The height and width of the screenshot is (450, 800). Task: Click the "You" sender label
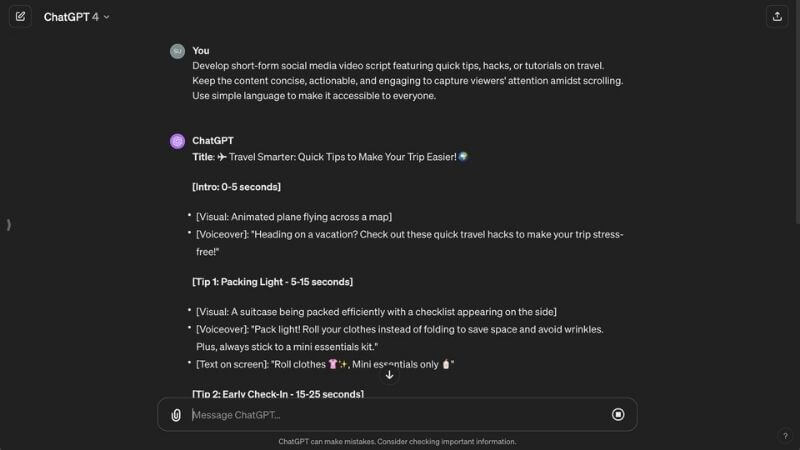tap(201, 50)
